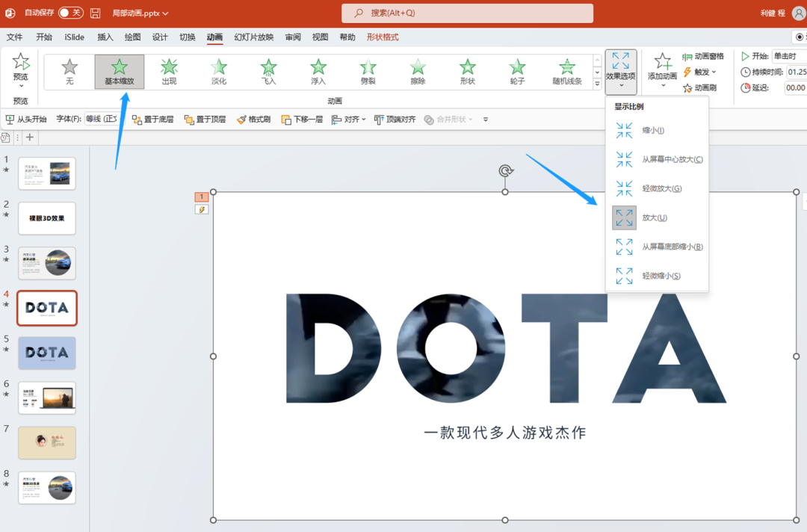The width and height of the screenshot is (807, 532).
Task: Click the animation order tag 1
Action: (202, 197)
